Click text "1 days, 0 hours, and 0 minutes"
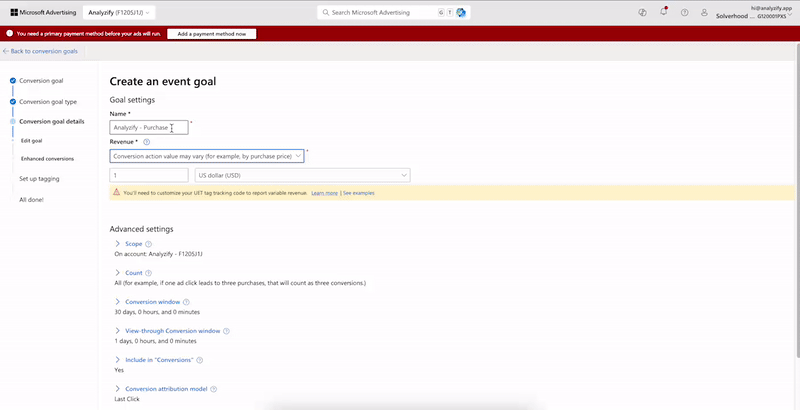This screenshot has height=410, width=800. pyautogui.click(x=155, y=341)
